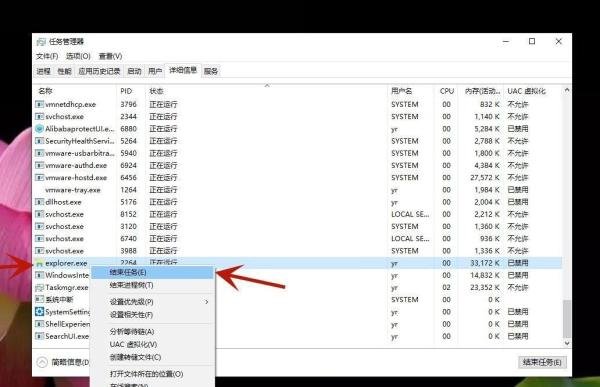Click the vmware-usbarbitrator process icon
The width and height of the screenshot is (600, 387).
[39, 153]
